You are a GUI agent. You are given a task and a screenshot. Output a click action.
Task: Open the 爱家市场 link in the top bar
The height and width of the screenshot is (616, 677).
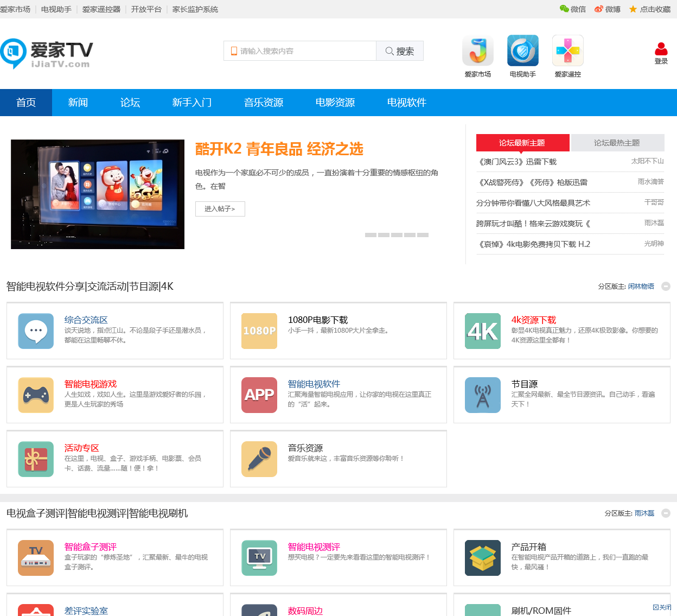15,9
